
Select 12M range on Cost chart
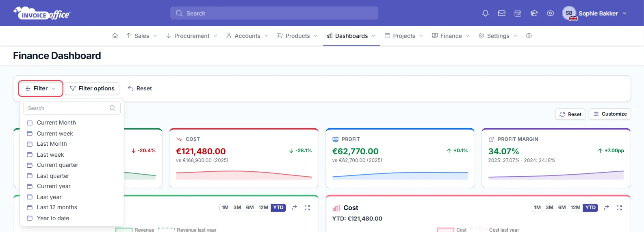tap(576, 208)
